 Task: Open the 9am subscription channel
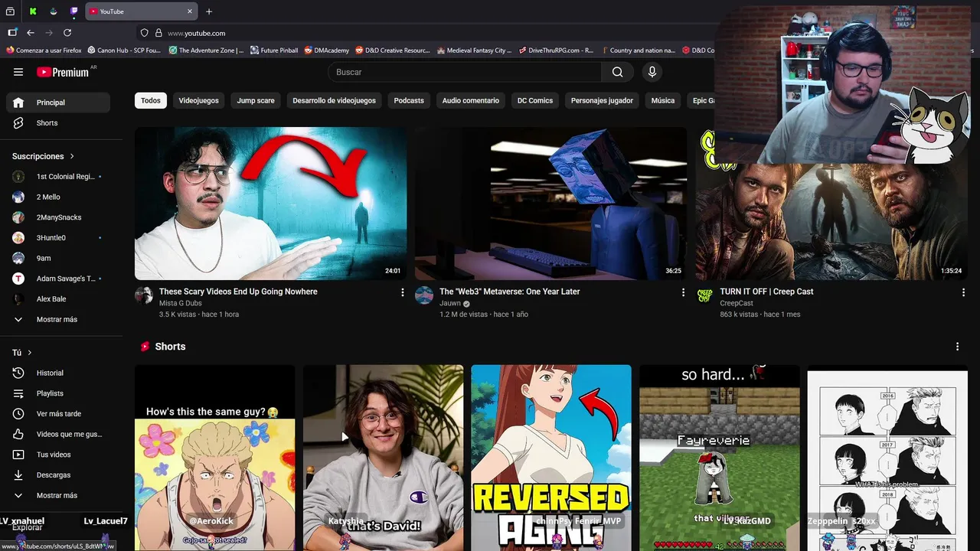point(58,258)
